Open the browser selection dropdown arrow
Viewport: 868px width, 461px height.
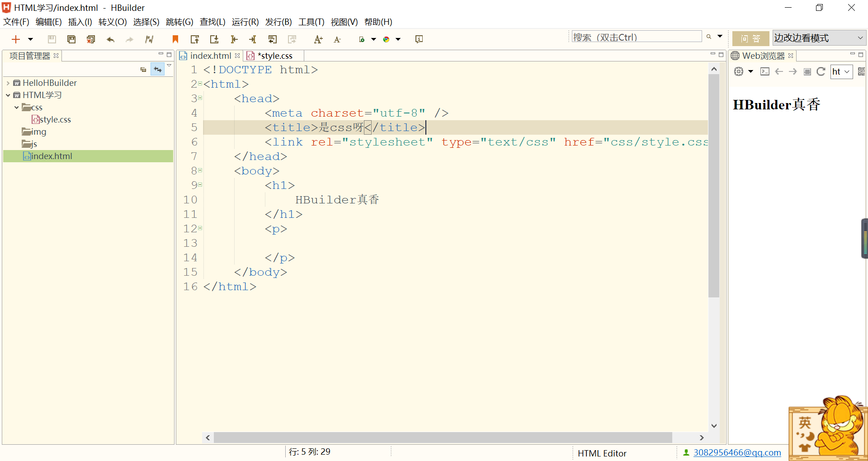[x=398, y=39]
